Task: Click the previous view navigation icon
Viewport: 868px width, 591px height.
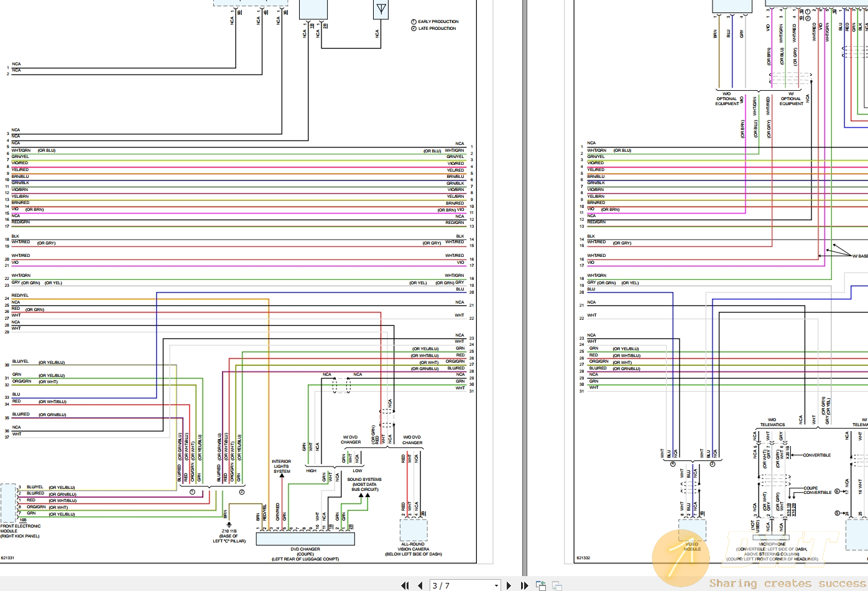Action: [541, 585]
